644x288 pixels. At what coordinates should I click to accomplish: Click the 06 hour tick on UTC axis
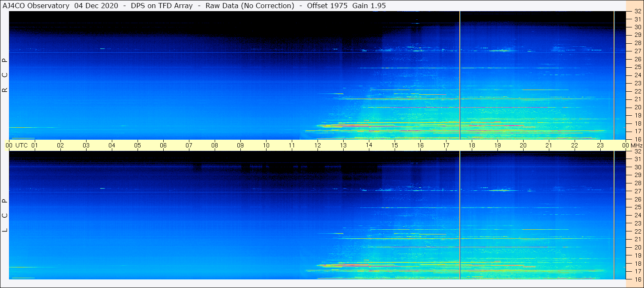point(163,145)
